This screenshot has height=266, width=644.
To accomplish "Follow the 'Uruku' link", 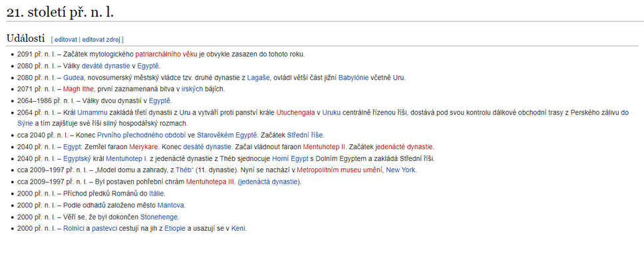I will coord(331,112).
